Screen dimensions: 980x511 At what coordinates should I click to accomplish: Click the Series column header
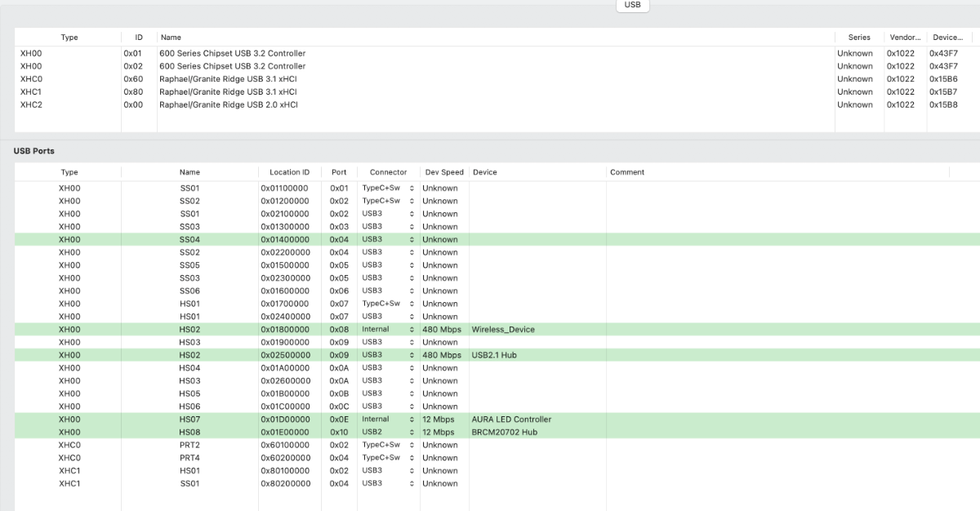(x=858, y=38)
